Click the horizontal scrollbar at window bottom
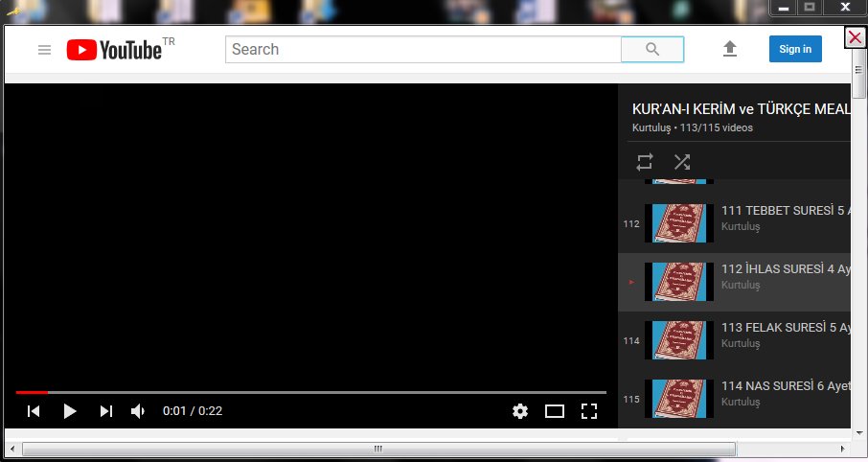868x462 pixels. [x=378, y=449]
